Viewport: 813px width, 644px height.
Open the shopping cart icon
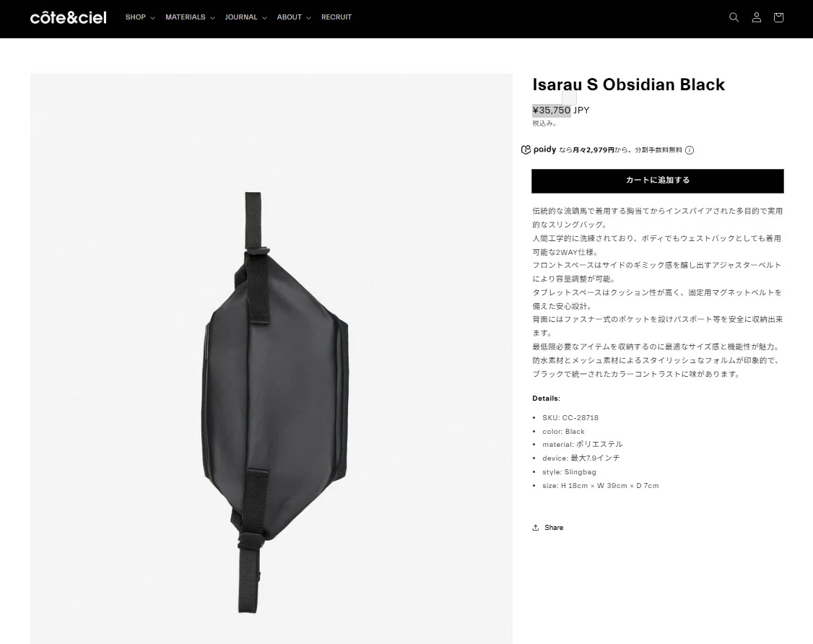pos(778,17)
